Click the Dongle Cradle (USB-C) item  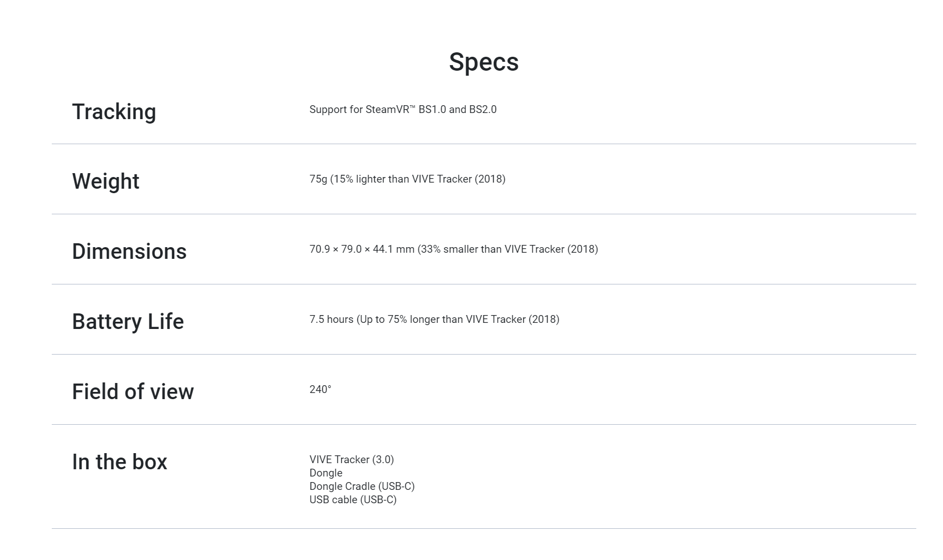click(362, 487)
